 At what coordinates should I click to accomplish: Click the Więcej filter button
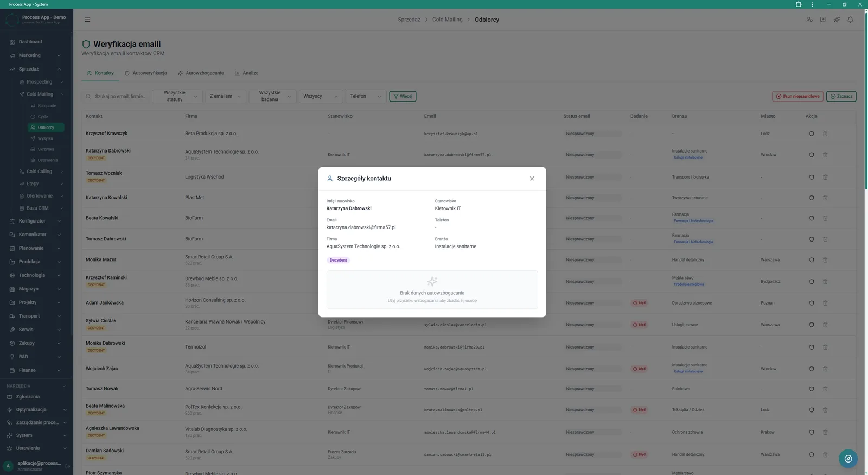[403, 96]
